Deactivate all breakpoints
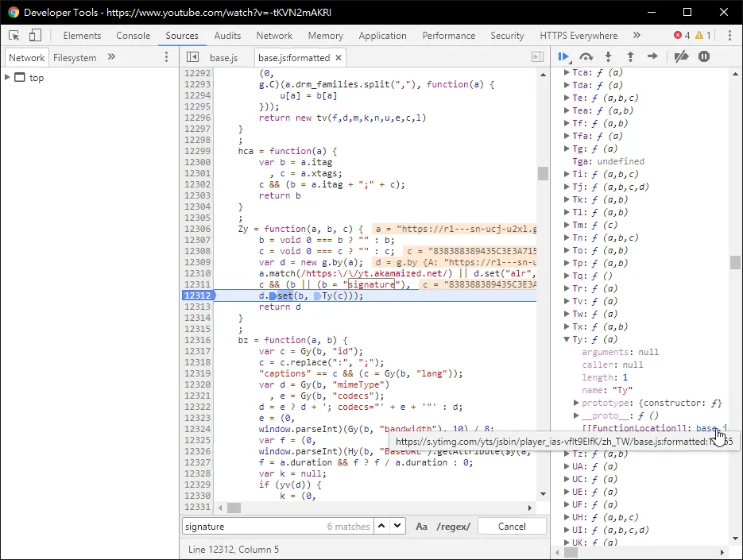Screen dimensions: 743x560 [x=680, y=56]
